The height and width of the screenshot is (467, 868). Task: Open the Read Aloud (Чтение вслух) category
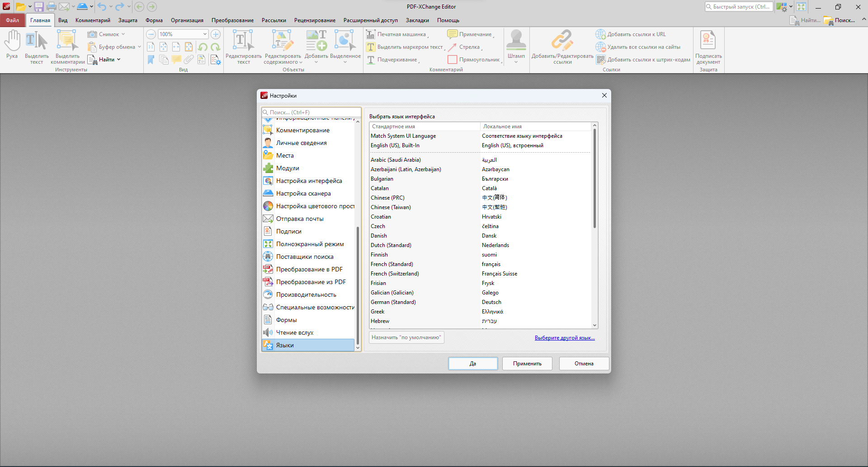click(x=308, y=332)
